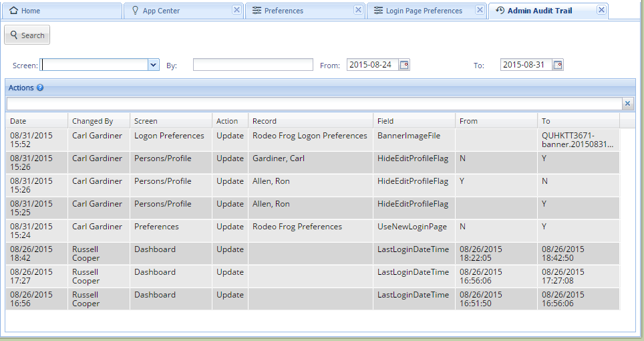Click the Gardiner, Carl record cell
The width and height of the screenshot is (644, 341).
[x=311, y=162]
